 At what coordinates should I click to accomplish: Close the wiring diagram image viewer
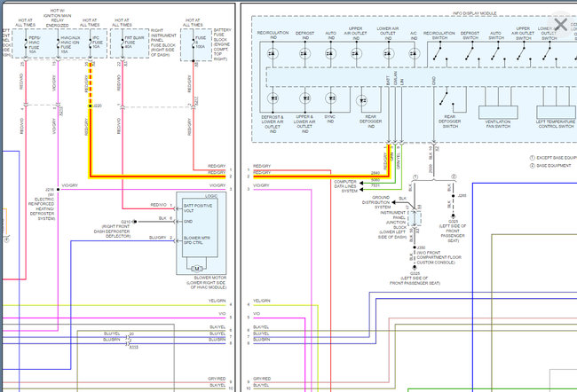(x=560, y=24)
